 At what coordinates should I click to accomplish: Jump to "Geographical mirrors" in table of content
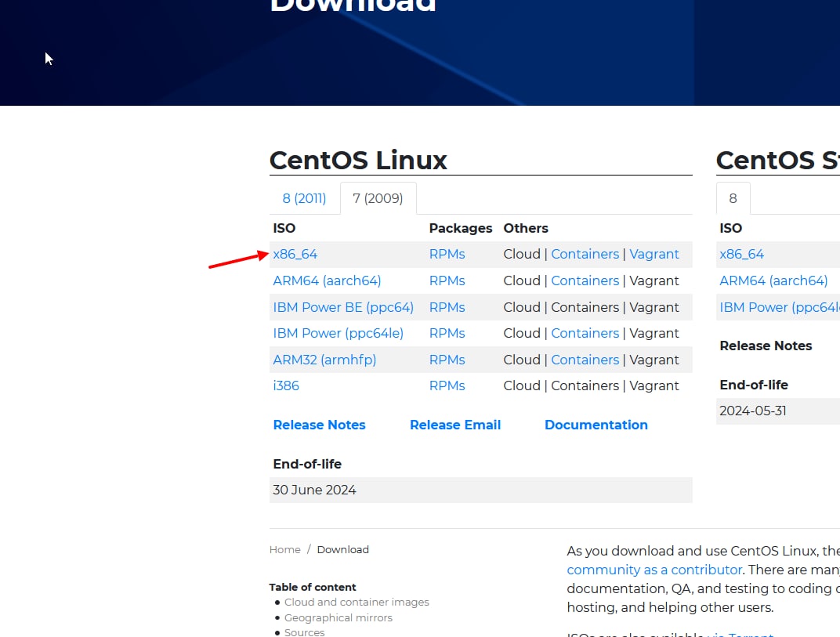(x=339, y=617)
